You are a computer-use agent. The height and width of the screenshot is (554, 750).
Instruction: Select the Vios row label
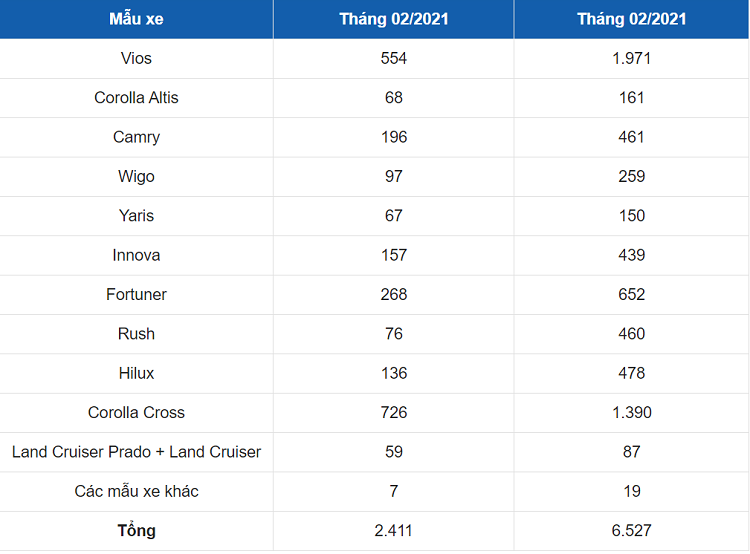tap(136, 58)
